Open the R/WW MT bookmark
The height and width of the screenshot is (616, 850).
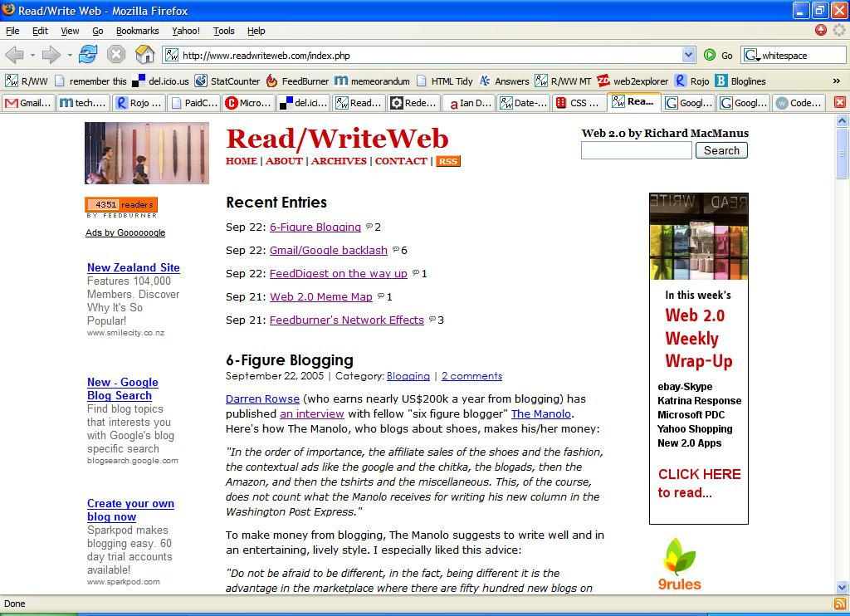pos(564,81)
